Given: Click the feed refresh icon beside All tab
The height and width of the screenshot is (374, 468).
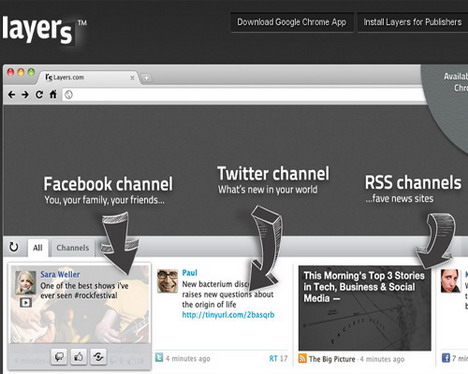Looking at the screenshot, I should 14,247.
